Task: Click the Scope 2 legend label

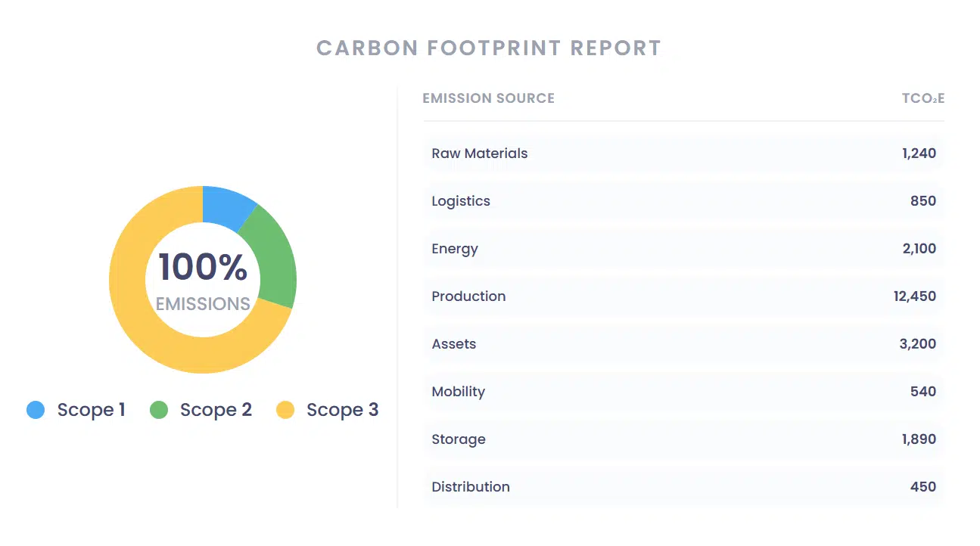Action: pyautogui.click(x=216, y=410)
